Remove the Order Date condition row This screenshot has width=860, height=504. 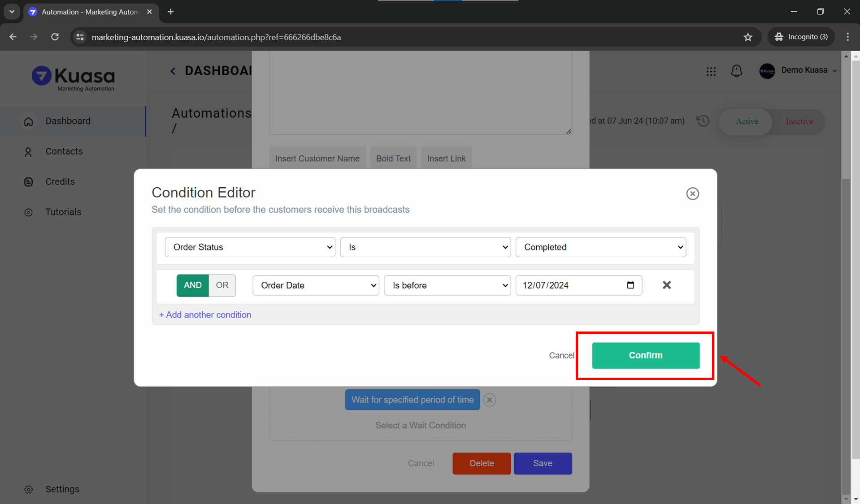tap(666, 285)
